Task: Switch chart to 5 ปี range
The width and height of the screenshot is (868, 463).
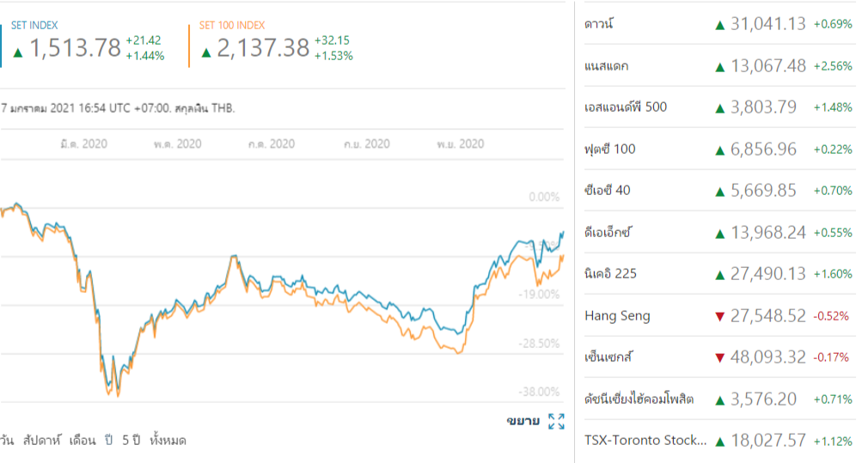Action: tap(131, 440)
